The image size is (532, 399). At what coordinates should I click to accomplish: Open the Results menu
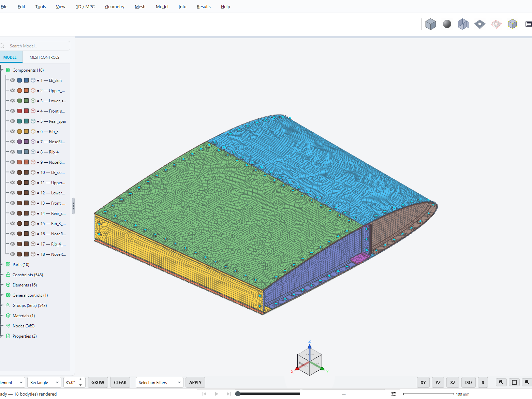[x=204, y=6]
